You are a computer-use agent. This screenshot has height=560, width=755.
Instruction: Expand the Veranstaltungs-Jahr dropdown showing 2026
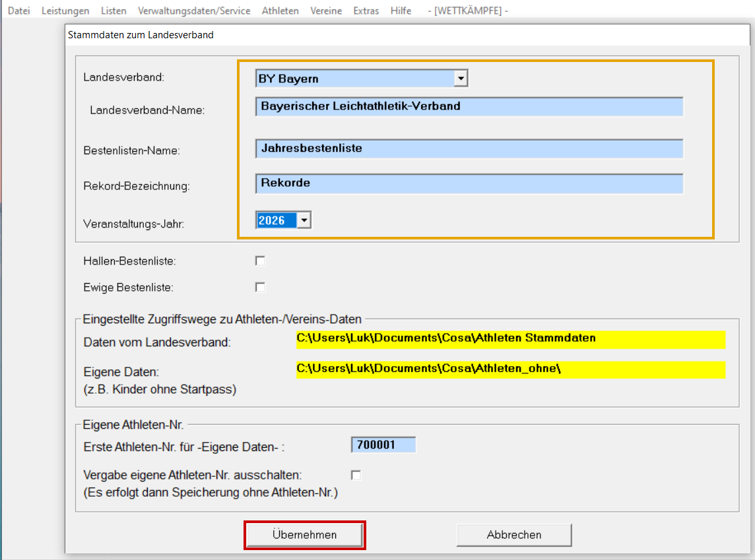304,221
